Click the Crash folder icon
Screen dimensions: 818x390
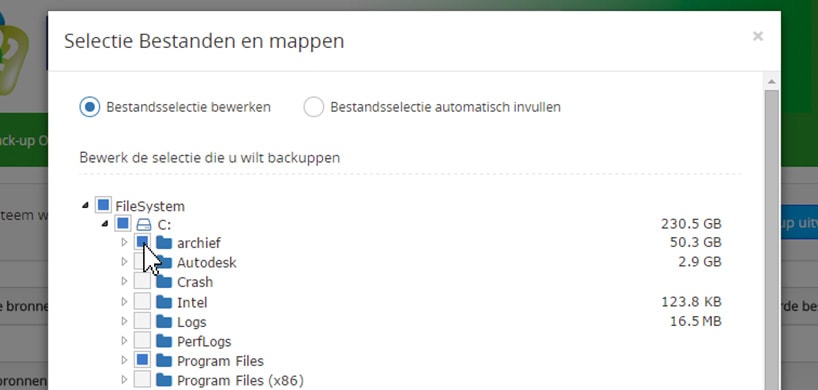pos(164,282)
